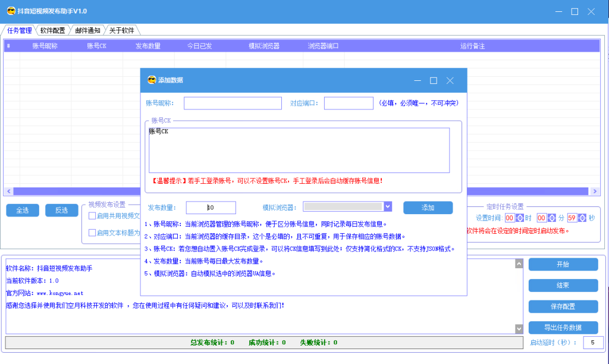Click the 总发布统计: 0 status text
Image resolution: width=609 pixels, height=364 pixels.
coord(212,342)
